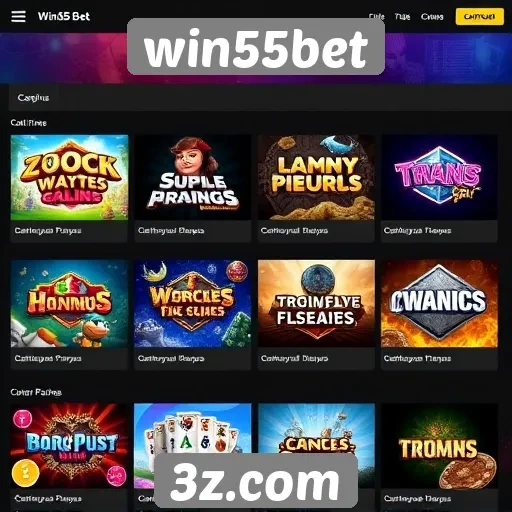Open the Zoock Waytes game thumbnail

pyautogui.click(x=69, y=177)
